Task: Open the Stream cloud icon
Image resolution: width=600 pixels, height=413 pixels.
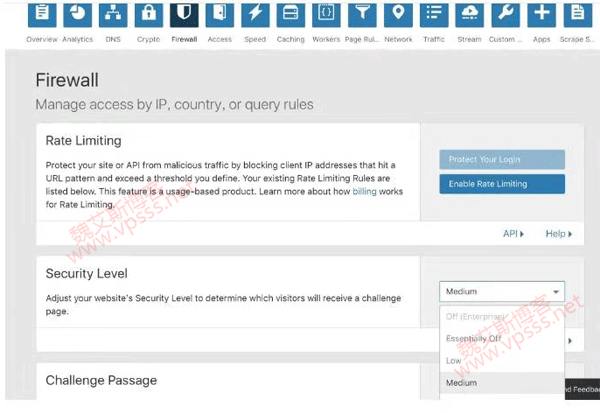Action: (x=469, y=14)
